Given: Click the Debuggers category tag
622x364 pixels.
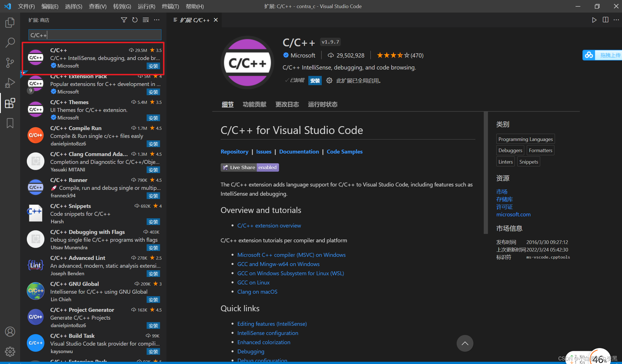Looking at the screenshot, I should coord(510,150).
